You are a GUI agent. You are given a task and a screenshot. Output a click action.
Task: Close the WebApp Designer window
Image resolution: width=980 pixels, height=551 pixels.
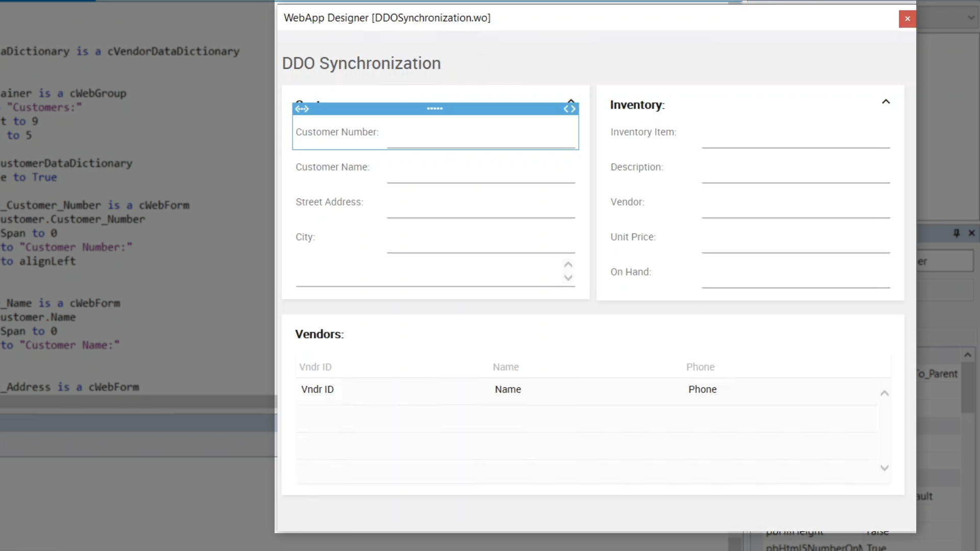coord(907,19)
